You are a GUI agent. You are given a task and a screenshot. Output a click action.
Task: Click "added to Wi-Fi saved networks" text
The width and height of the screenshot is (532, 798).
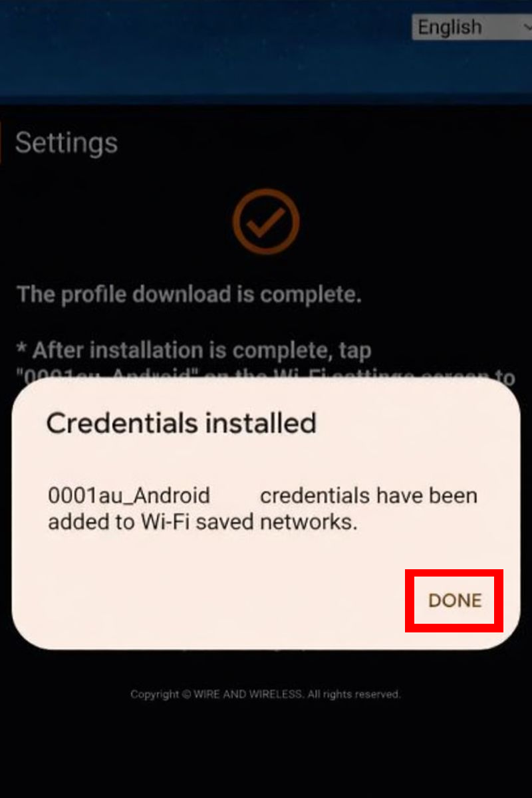(203, 522)
